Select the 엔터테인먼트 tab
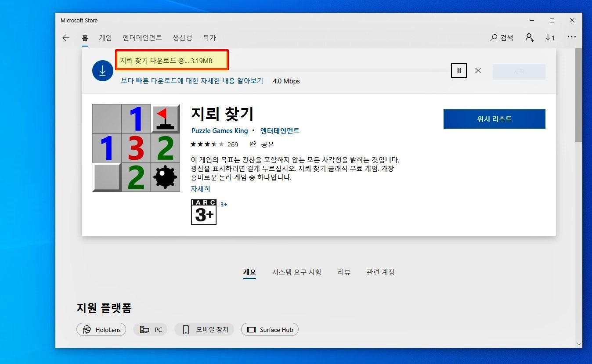 (142, 38)
